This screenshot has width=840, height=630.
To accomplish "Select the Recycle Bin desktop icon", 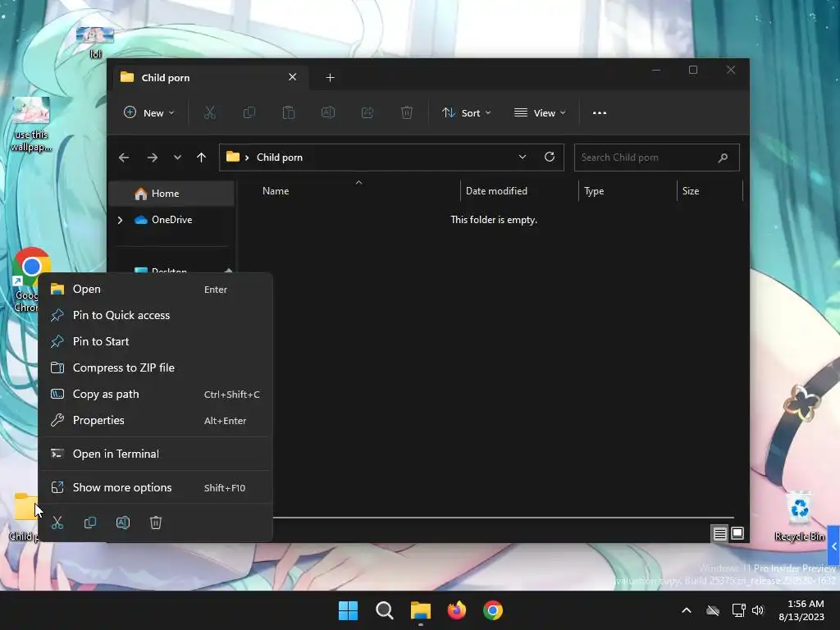I will point(799,517).
